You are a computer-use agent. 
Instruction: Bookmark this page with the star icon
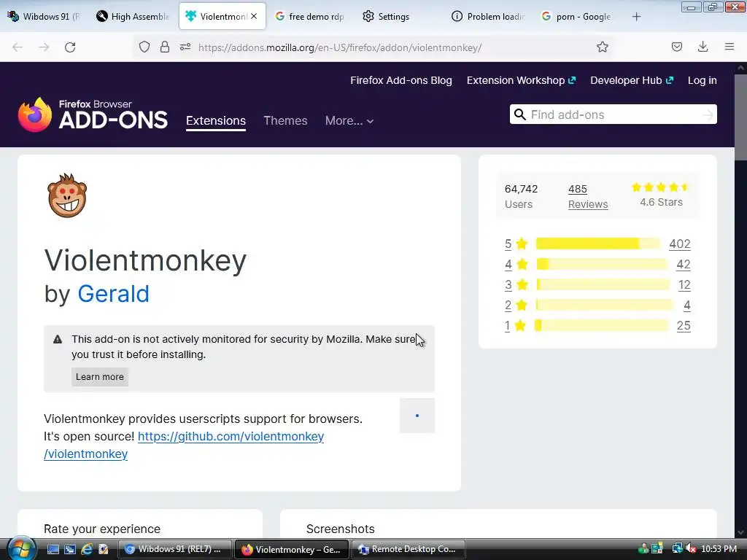[x=602, y=47]
